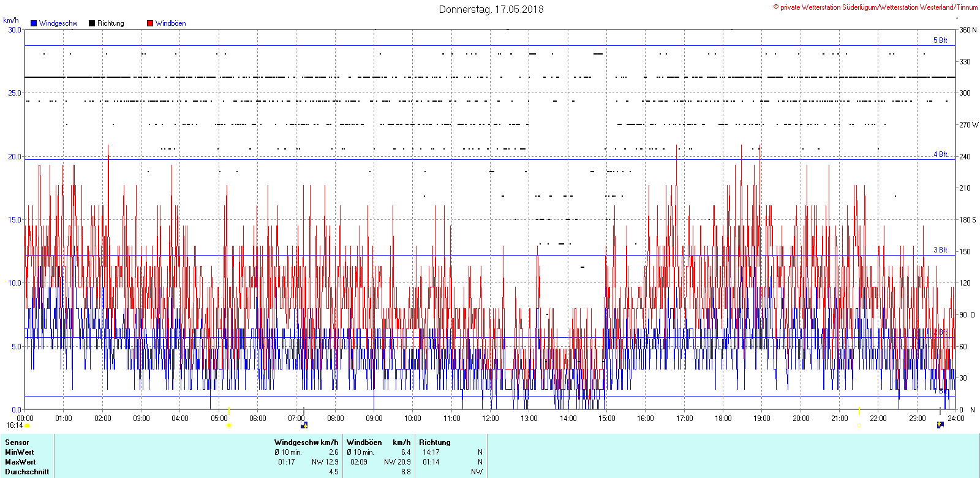This screenshot has height=478, width=980.
Task: Click the yellow half-sun icon beside 16:14
Action: (28, 425)
